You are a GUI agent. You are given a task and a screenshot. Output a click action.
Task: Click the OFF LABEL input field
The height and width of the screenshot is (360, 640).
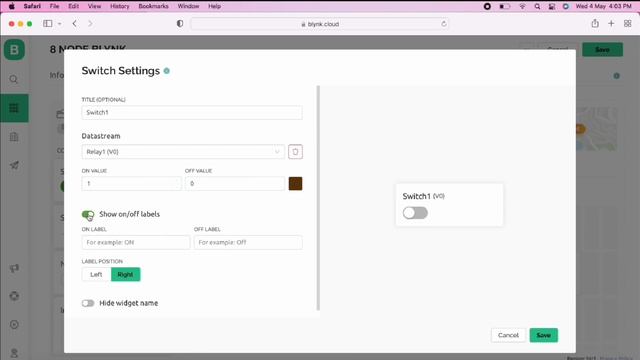pos(248,242)
